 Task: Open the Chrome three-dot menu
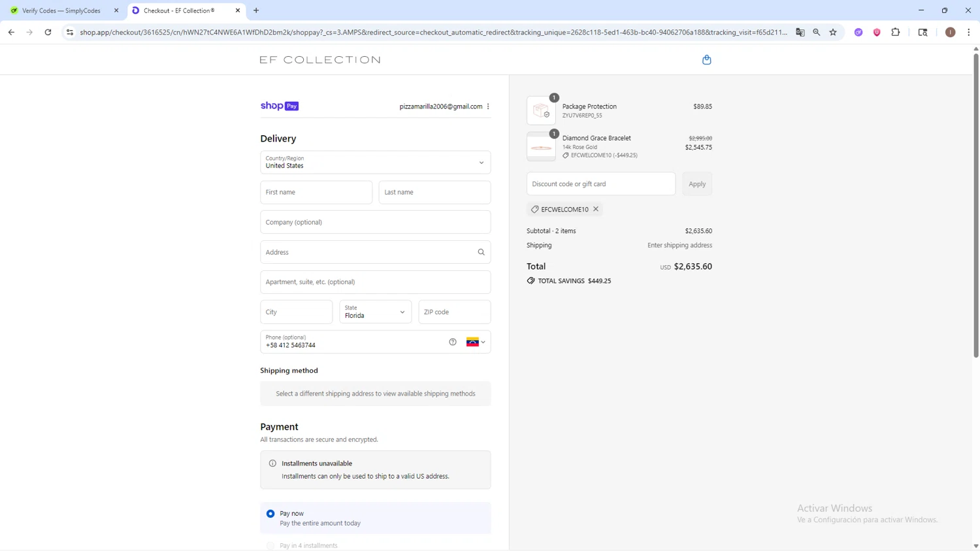(x=969, y=32)
